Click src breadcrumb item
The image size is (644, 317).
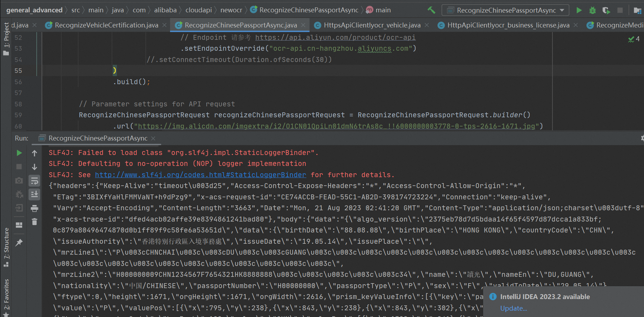click(x=76, y=10)
